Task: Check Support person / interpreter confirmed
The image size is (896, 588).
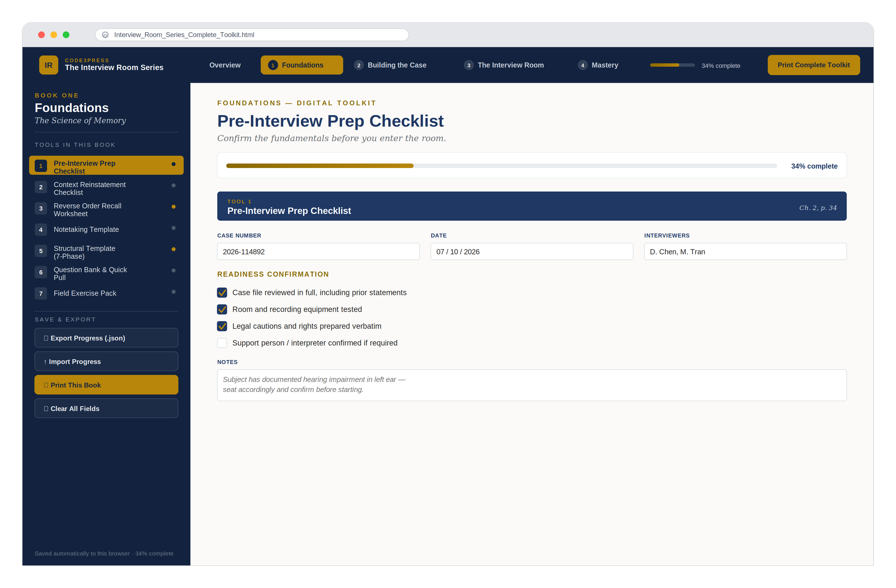Action: click(222, 343)
